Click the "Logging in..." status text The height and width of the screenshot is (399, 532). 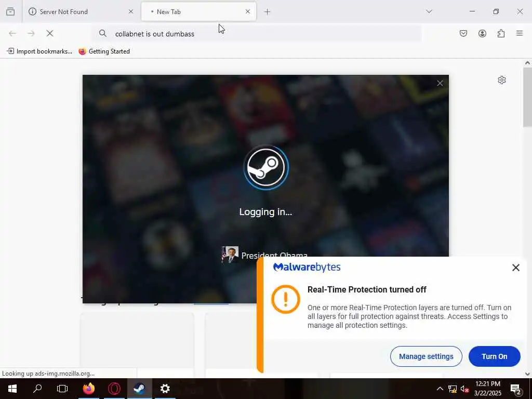[x=265, y=212]
